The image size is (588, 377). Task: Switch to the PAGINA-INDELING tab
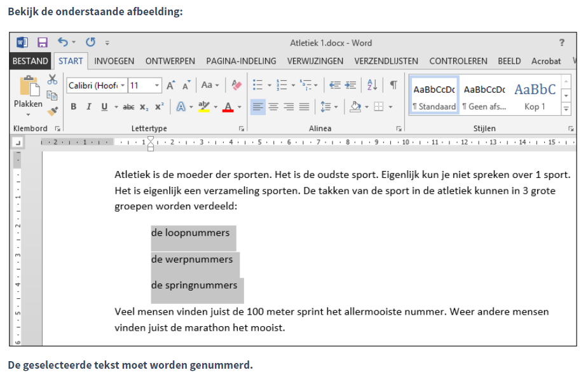241,61
